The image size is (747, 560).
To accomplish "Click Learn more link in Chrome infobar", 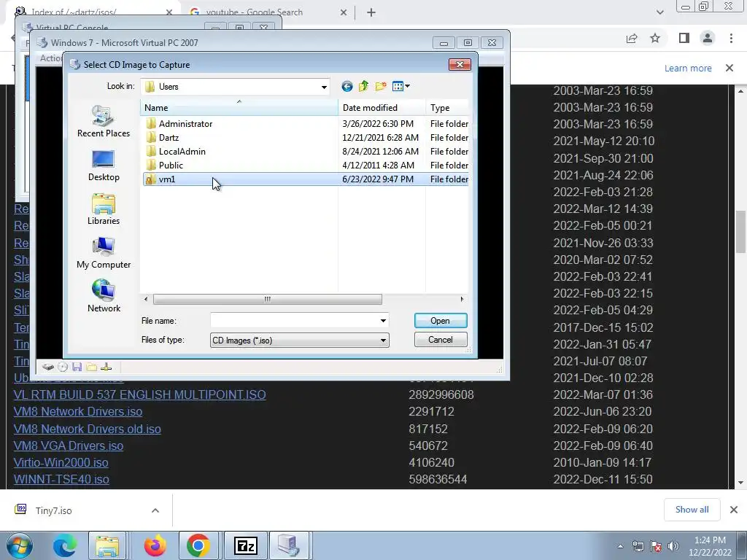I will pos(688,68).
